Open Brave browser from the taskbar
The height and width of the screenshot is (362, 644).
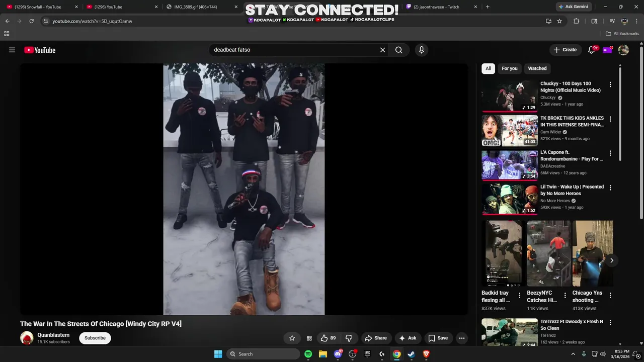click(426, 354)
